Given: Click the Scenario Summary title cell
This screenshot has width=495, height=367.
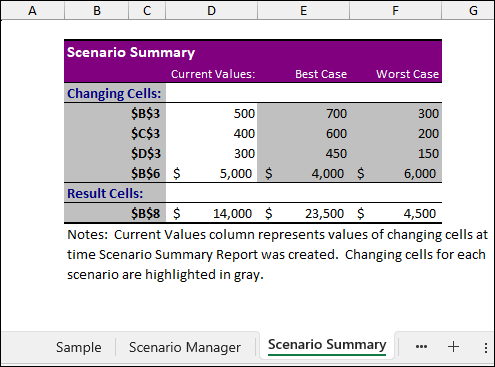Looking at the screenshot, I should [x=131, y=52].
